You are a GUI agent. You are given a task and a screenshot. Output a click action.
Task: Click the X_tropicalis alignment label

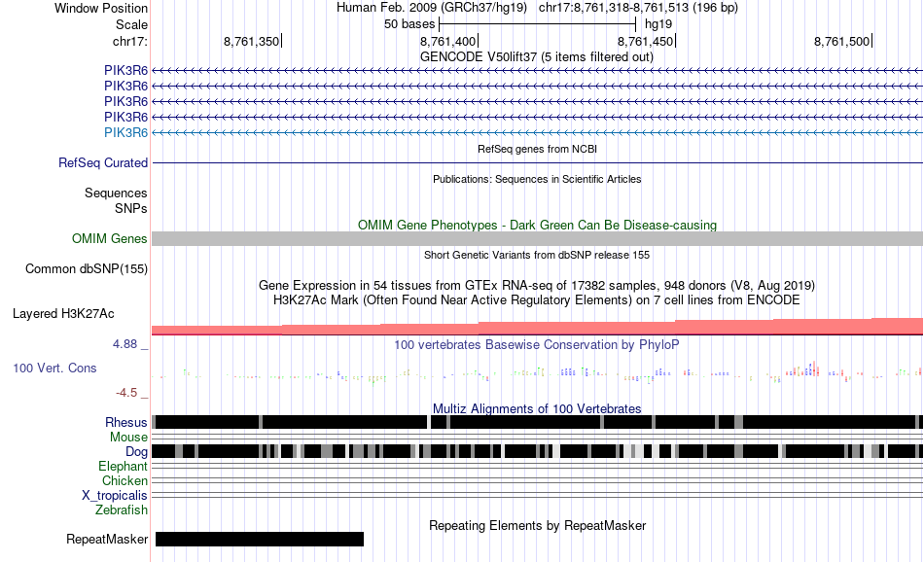point(115,496)
